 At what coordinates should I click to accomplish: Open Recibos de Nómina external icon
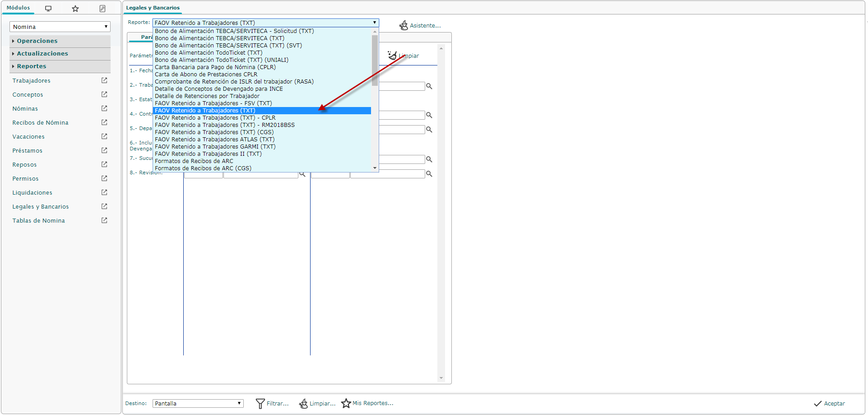[x=104, y=122]
